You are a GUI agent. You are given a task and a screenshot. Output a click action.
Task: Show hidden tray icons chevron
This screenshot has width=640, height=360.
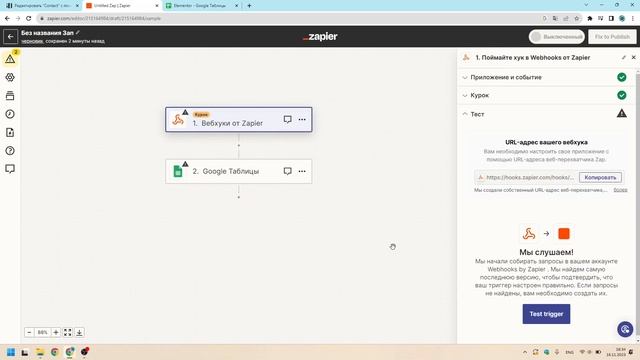[524, 352]
